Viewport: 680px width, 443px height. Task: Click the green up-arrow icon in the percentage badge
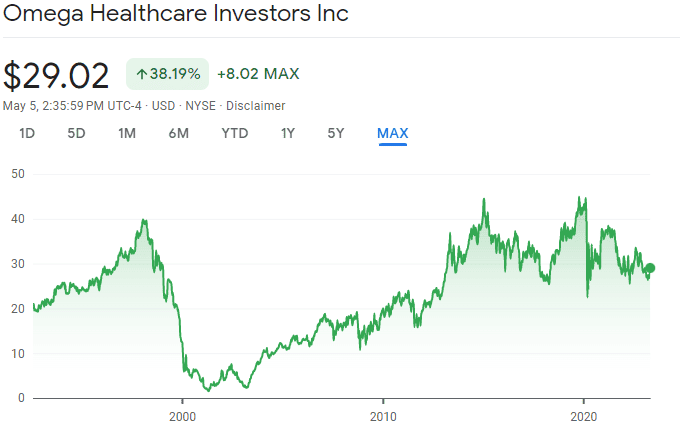click(142, 74)
